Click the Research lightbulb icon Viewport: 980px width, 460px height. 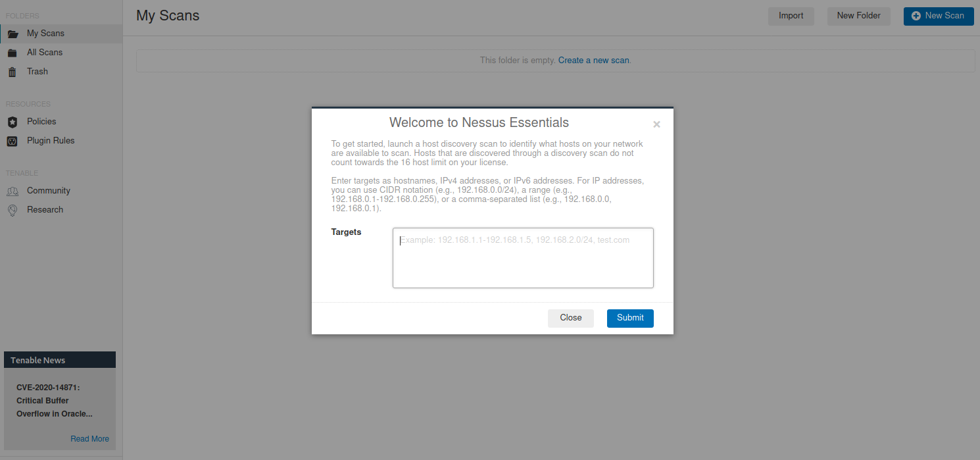pyautogui.click(x=12, y=210)
